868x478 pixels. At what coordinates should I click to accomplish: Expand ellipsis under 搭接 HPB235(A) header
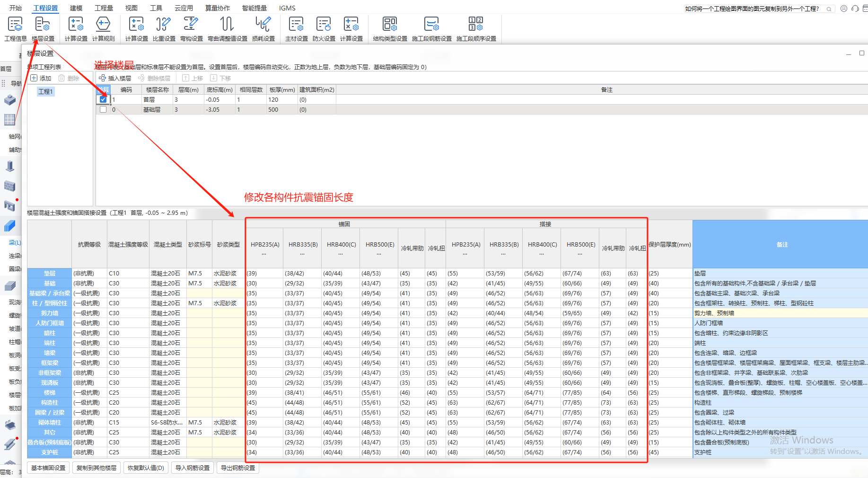(465, 254)
